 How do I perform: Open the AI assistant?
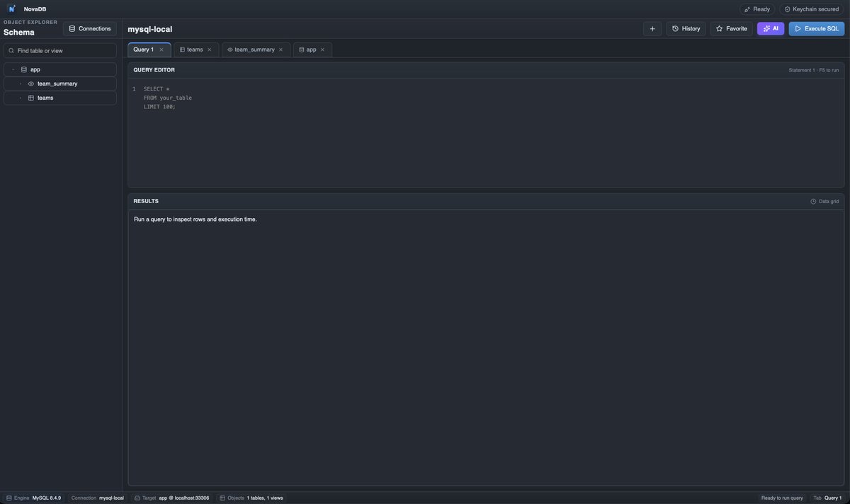point(771,28)
